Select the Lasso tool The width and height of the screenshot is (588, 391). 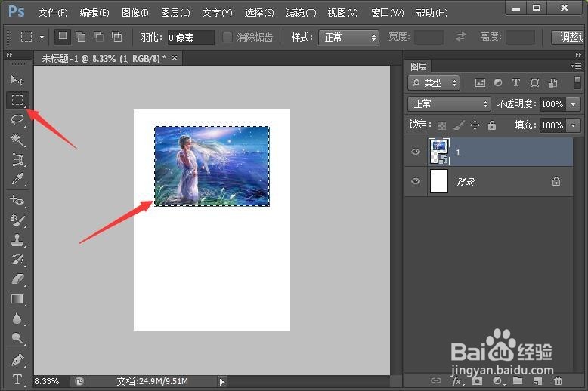(17, 119)
